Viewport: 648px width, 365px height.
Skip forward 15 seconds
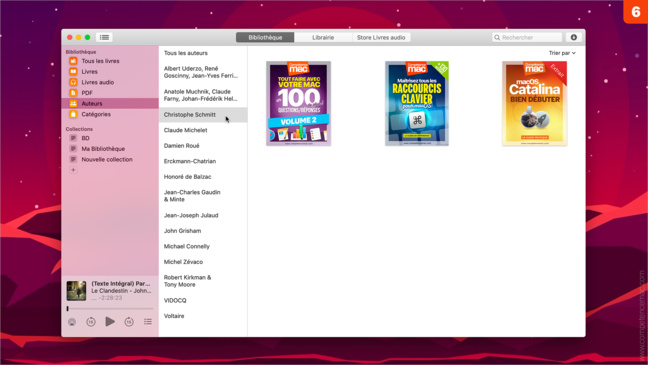coord(129,322)
